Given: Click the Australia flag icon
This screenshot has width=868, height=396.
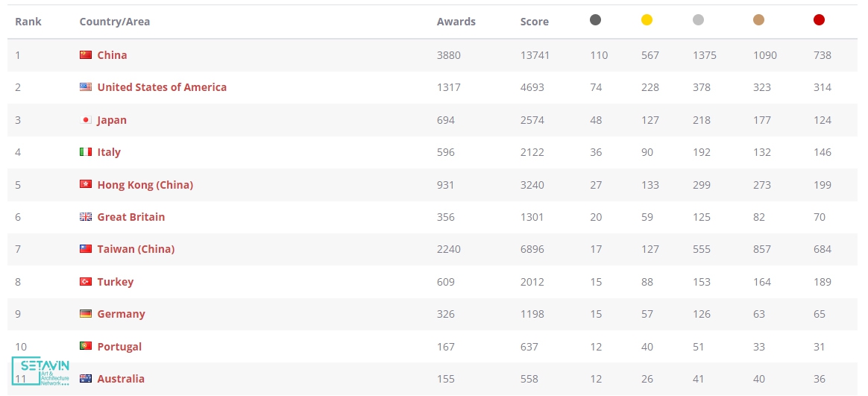Looking at the screenshot, I should 86,379.
